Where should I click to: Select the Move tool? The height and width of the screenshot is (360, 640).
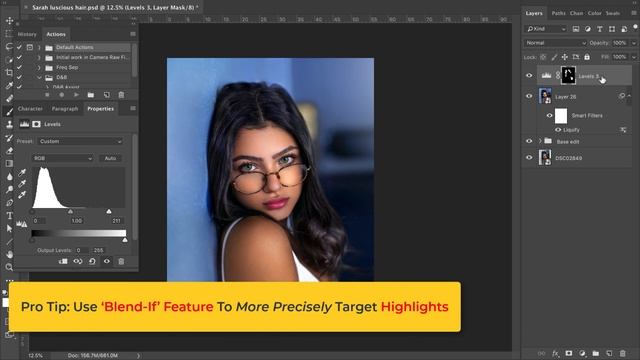tap(9, 20)
